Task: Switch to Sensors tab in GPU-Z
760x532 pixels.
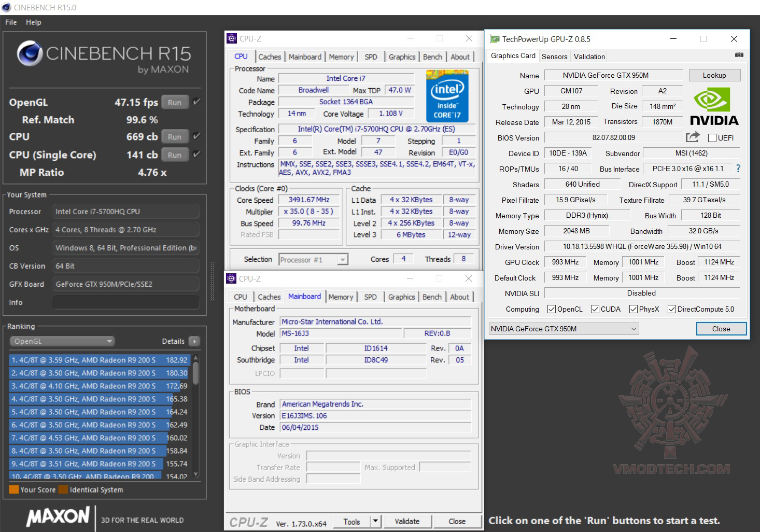Action: (x=555, y=57)
